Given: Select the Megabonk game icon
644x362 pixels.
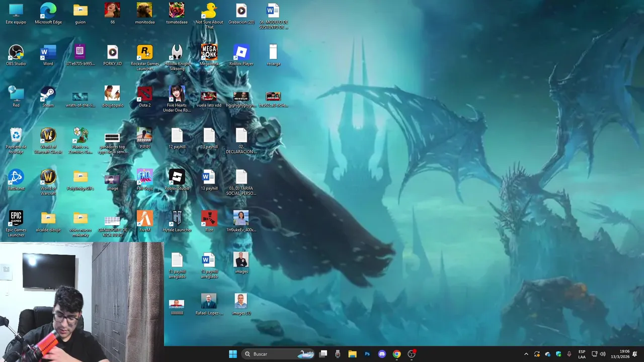Looking at the screenshot, I should [209, 55].
